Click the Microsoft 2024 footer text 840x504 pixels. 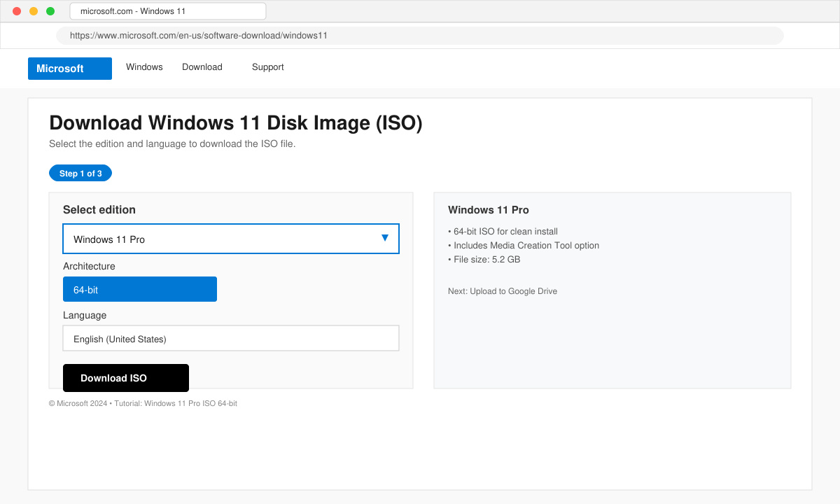coord(143,403)
